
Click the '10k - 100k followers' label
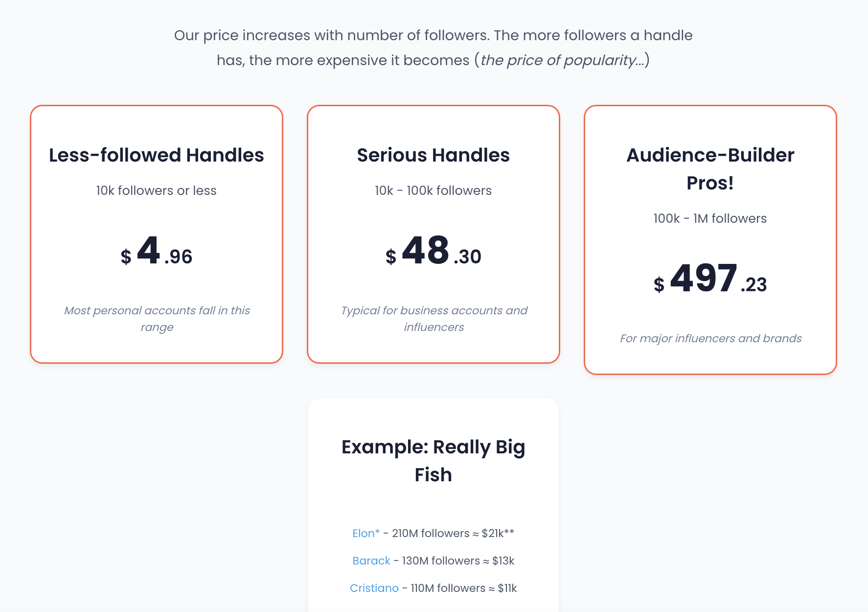(434, 190)
